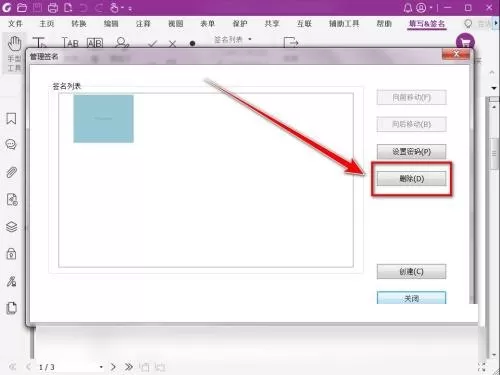Click the 向前移动(F) button

pyautogui.click(x=411, y=97)
